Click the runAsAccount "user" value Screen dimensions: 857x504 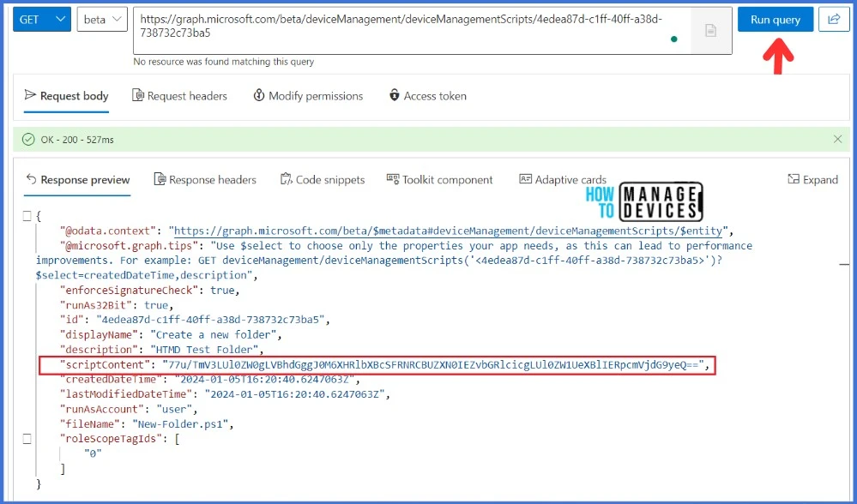[x=174, y=409]
